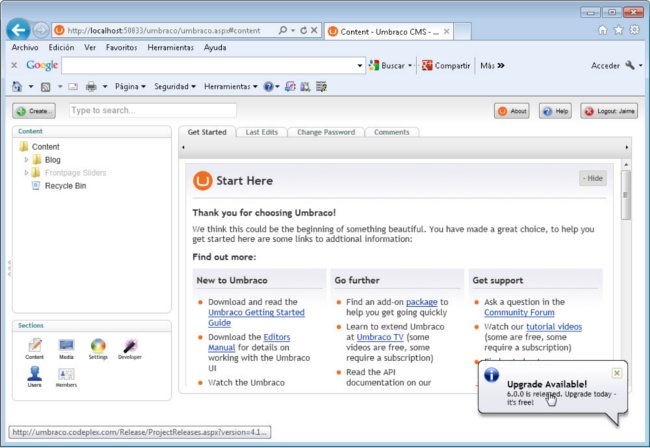Expand the Frontpage Sliders node
The height and width of the screenshot is (448, 650).
click(x=26, y=172)
